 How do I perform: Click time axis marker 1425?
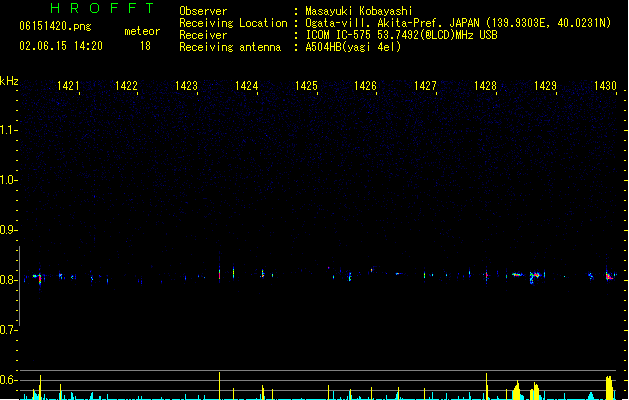tap(306, 86)
